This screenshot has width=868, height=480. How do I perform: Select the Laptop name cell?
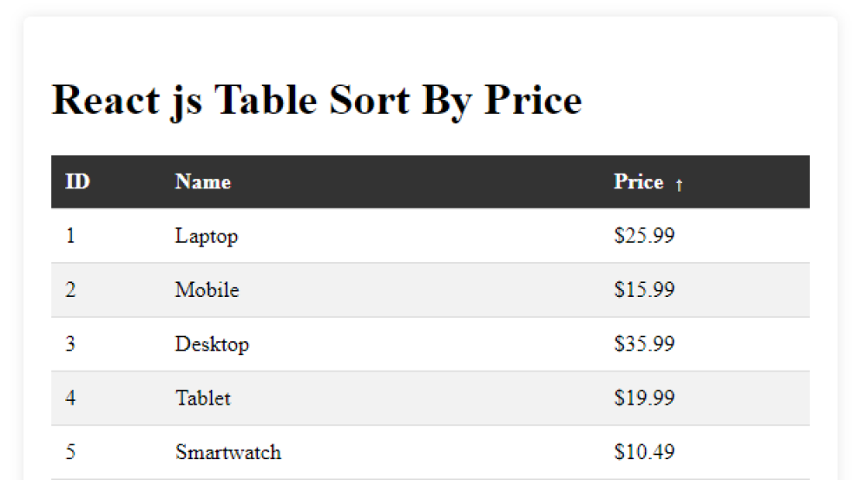click(x=207, y=235)
